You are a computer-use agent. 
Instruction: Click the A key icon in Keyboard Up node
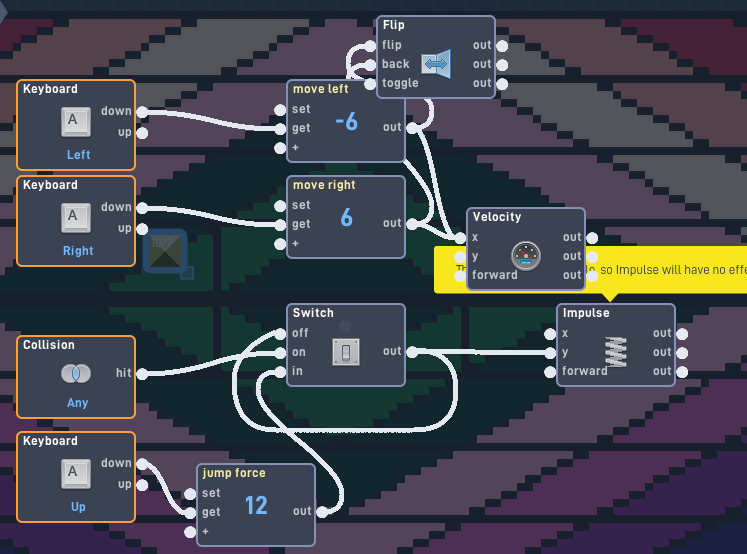pos(76,474)
